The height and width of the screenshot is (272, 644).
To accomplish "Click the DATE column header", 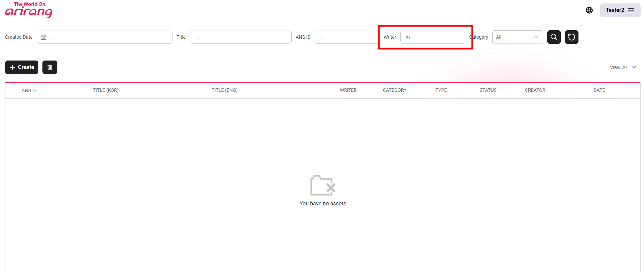I will (599, 90).
